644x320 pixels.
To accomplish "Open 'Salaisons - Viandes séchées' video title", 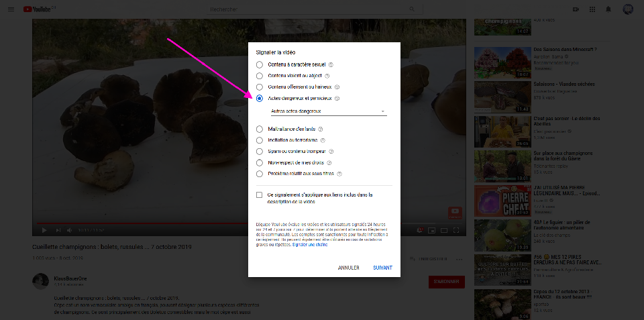I will tap(564, 85).
